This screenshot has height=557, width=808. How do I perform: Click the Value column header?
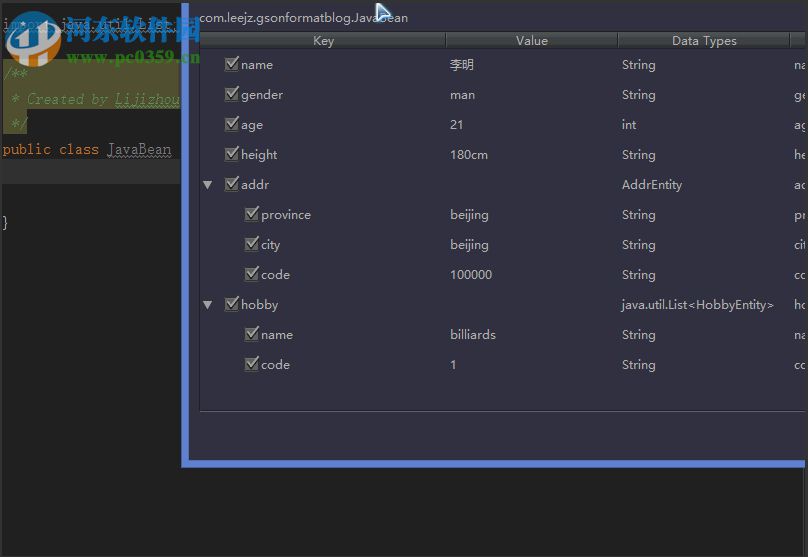click(532, 41)
